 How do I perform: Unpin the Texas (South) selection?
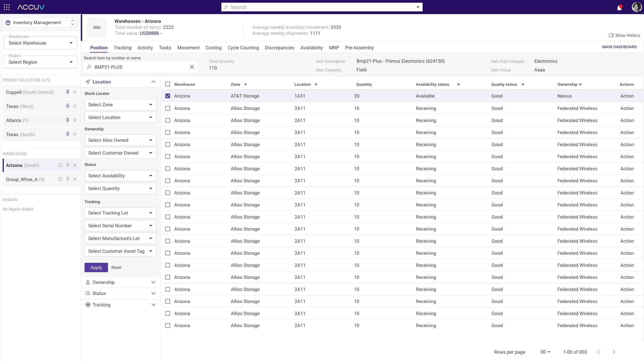[x=67, y=134]
